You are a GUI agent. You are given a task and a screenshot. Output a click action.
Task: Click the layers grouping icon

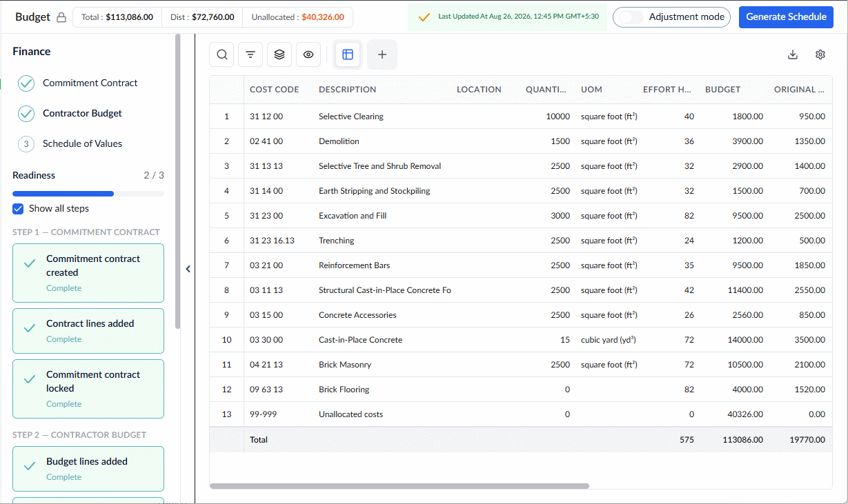[279, 54]
